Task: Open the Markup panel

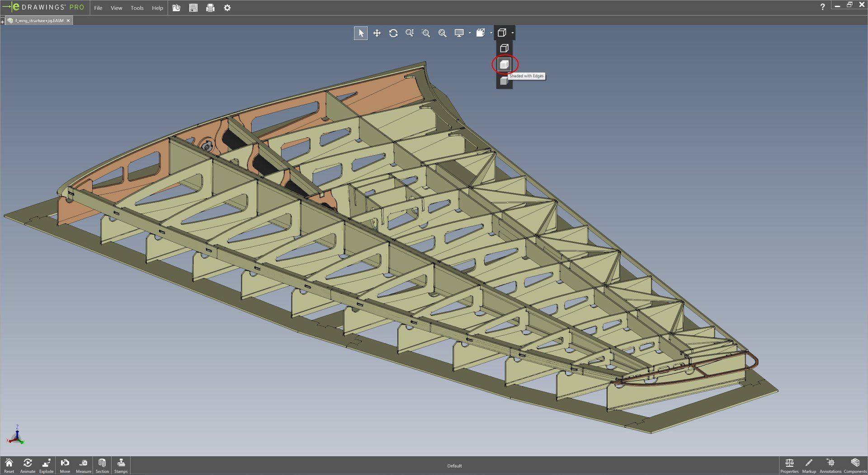Action: coord(809,465)
